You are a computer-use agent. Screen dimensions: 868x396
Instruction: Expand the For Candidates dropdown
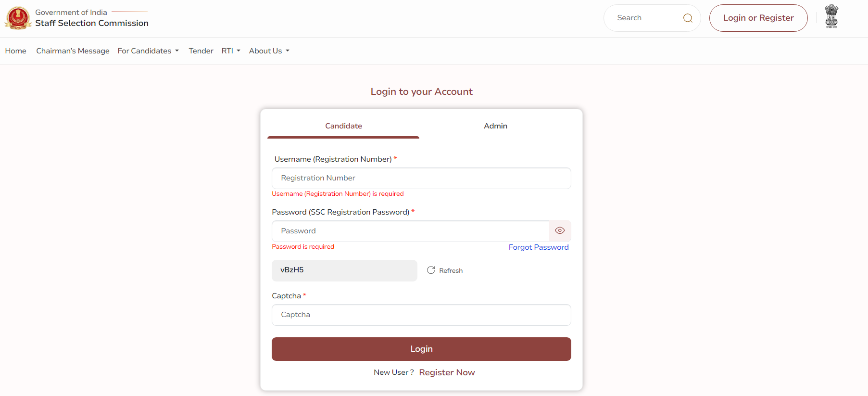coord(148,51)
